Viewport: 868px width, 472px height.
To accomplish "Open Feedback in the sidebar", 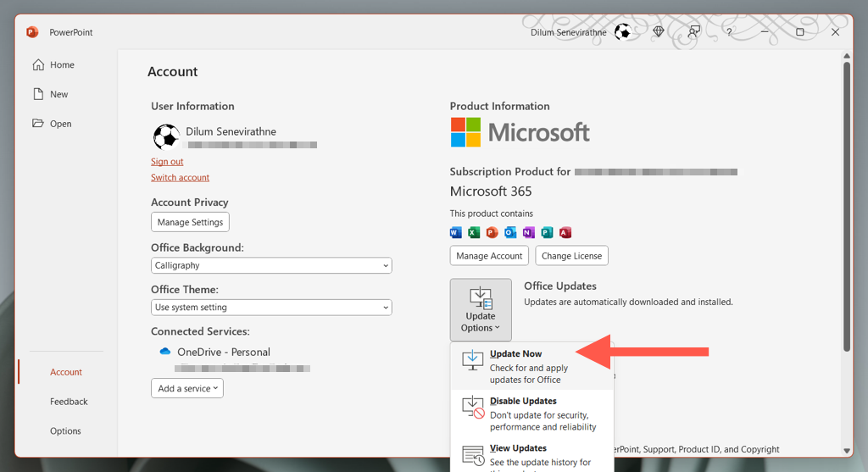I will (69, 401).
